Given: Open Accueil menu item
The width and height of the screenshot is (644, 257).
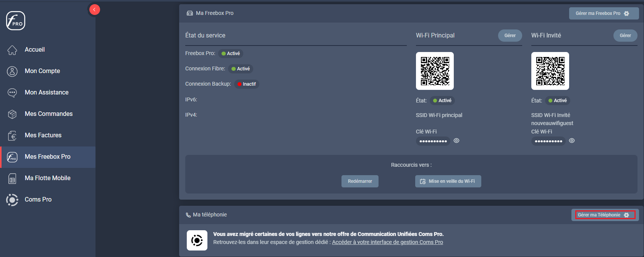Looking at the screenshot, I should (x=35, y=50).
